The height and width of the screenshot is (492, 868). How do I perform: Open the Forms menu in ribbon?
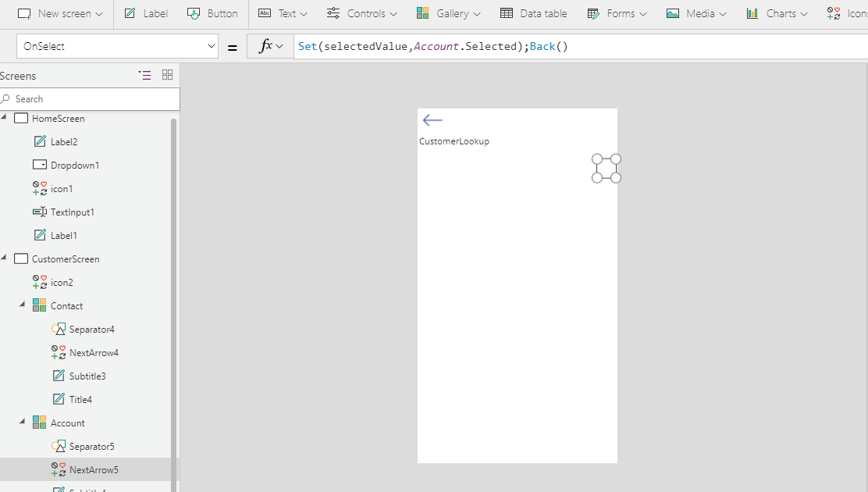617,13
